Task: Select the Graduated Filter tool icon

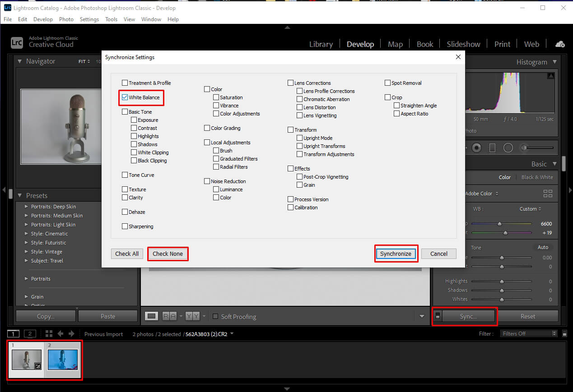Action: point(493,148)
